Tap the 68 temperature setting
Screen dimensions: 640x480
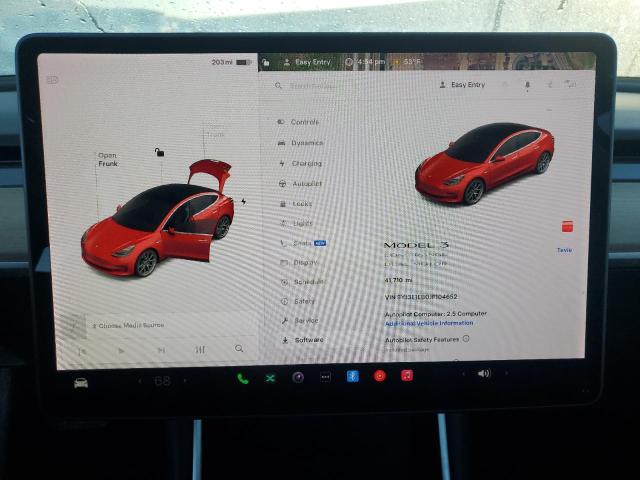pyautogui.click(x=162, y=381)
